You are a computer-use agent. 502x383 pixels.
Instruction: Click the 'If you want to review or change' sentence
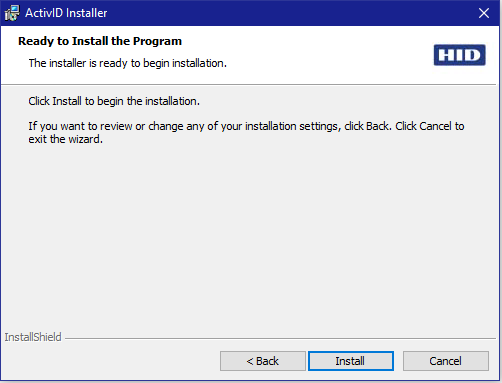(246, 126)
